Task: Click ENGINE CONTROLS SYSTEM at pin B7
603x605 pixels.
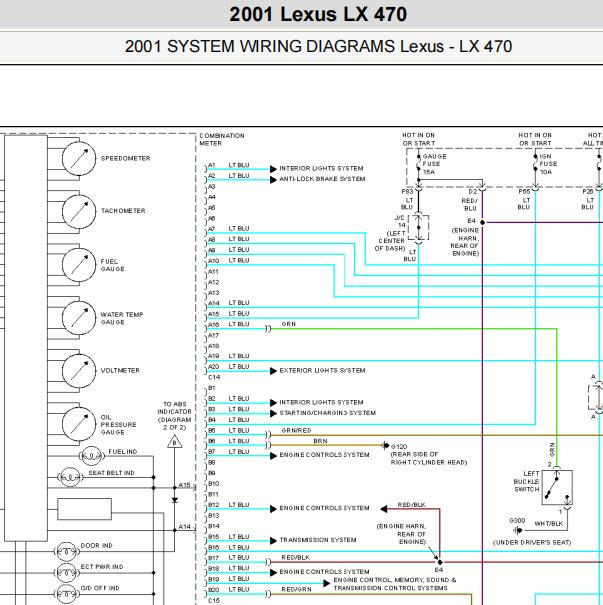Action: click(x=324, y=455)
